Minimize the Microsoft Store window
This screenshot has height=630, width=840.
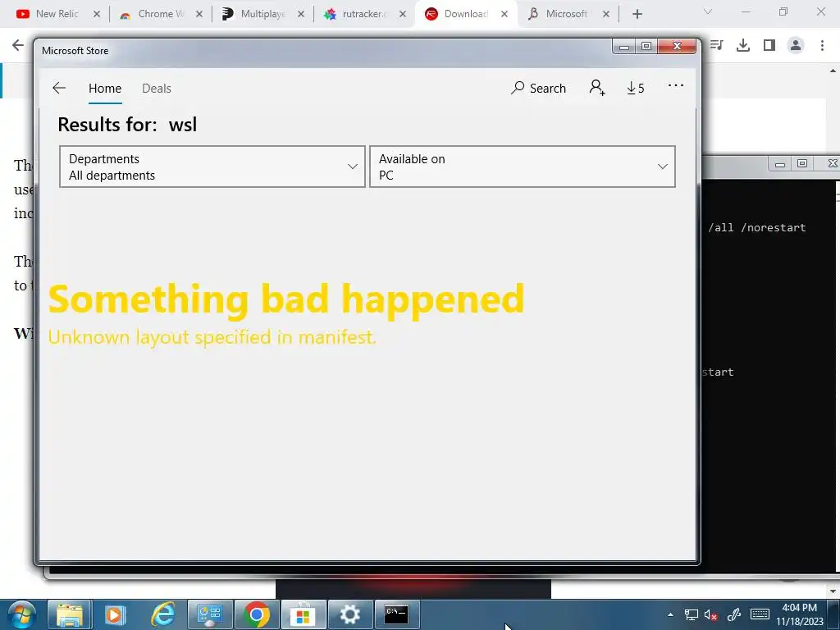point(624,47)
